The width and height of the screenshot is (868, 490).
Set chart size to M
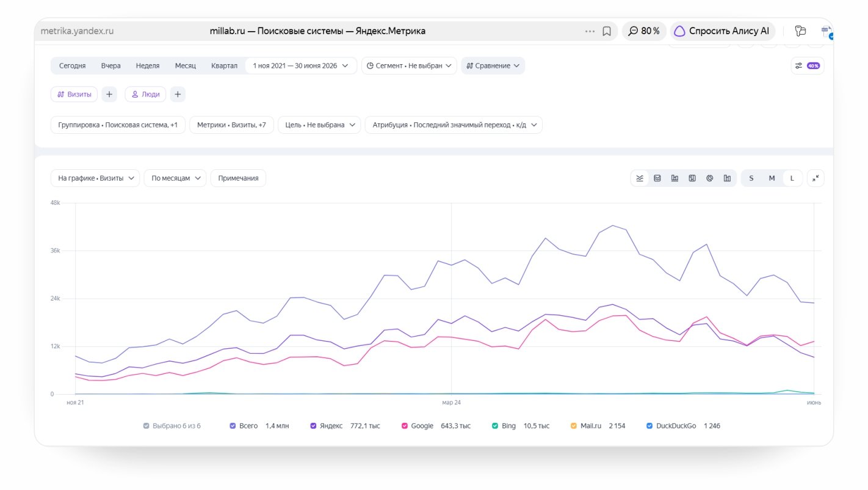pos(772,178)
